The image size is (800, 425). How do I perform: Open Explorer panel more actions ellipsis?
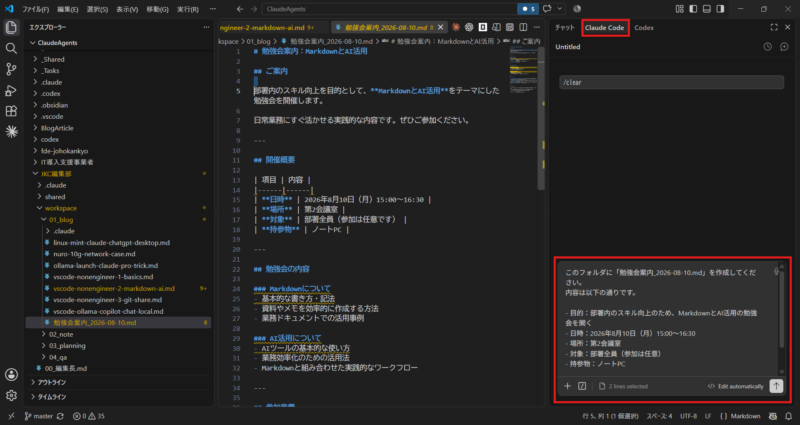pyautogui.click(x=206, y=27)
